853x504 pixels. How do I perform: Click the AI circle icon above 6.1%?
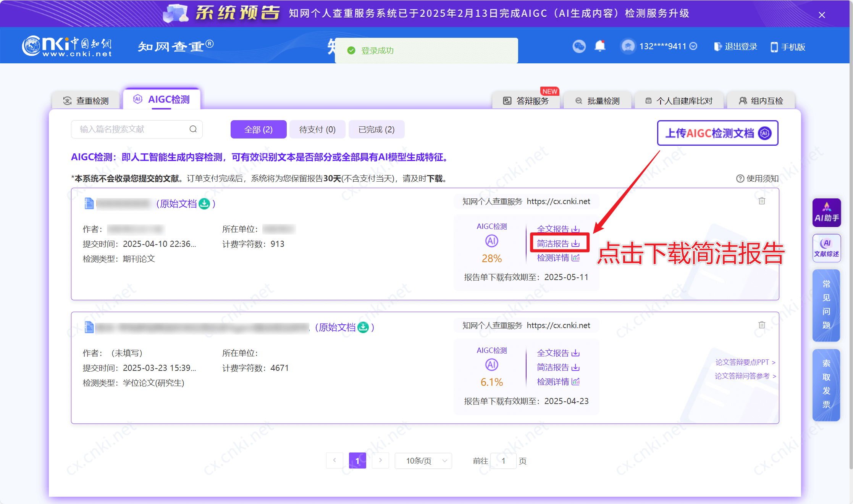(x=492, y=365)
